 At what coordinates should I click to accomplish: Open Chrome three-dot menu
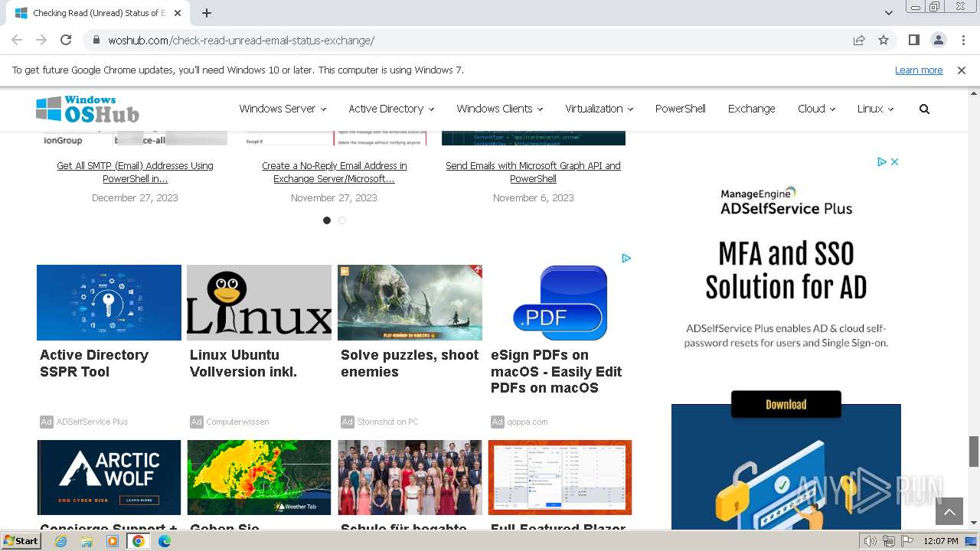pos(962,40)
